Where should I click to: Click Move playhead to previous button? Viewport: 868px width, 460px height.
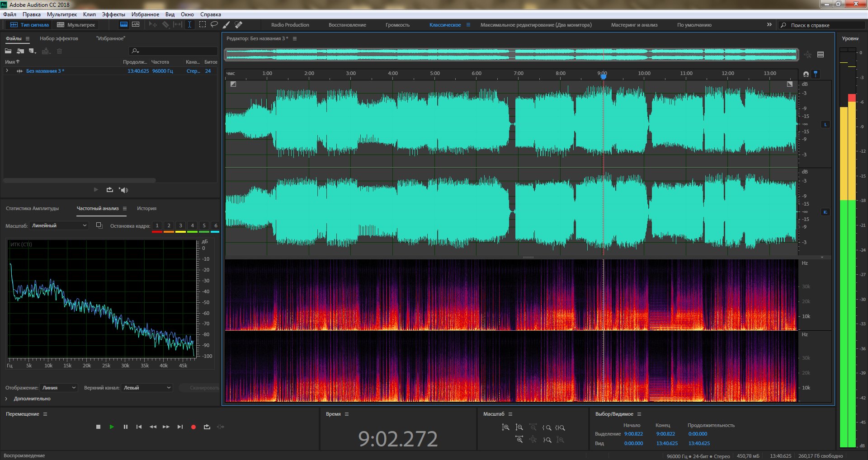click(x=139, y=427)
